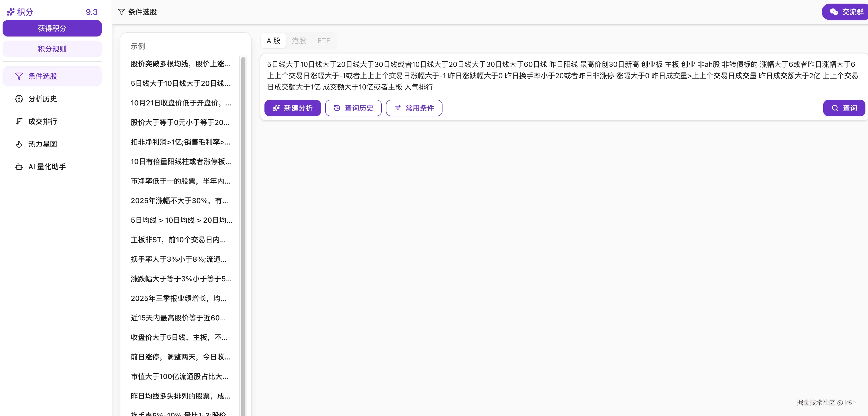Select the 成交排行 ranking icon
868x416 pixels.
click(x=19, y=121)
